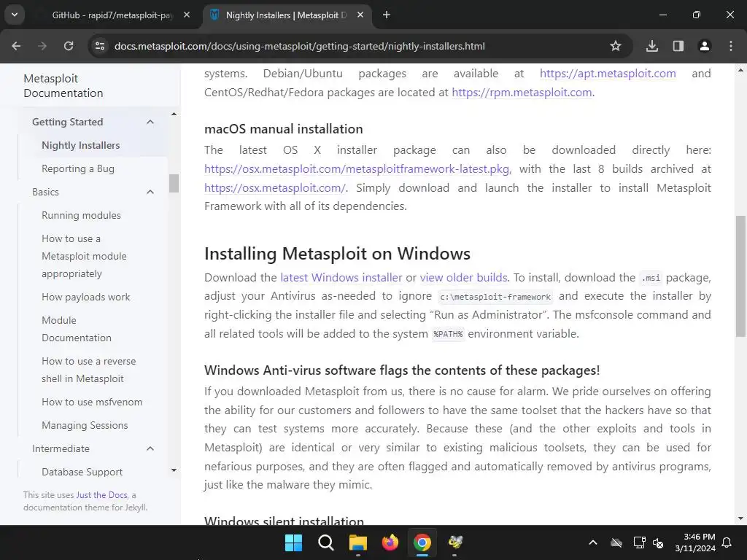Viewport: 747px width, 560px height.
Task: Open Chrome three-dot menu
Action: (731, 46)
